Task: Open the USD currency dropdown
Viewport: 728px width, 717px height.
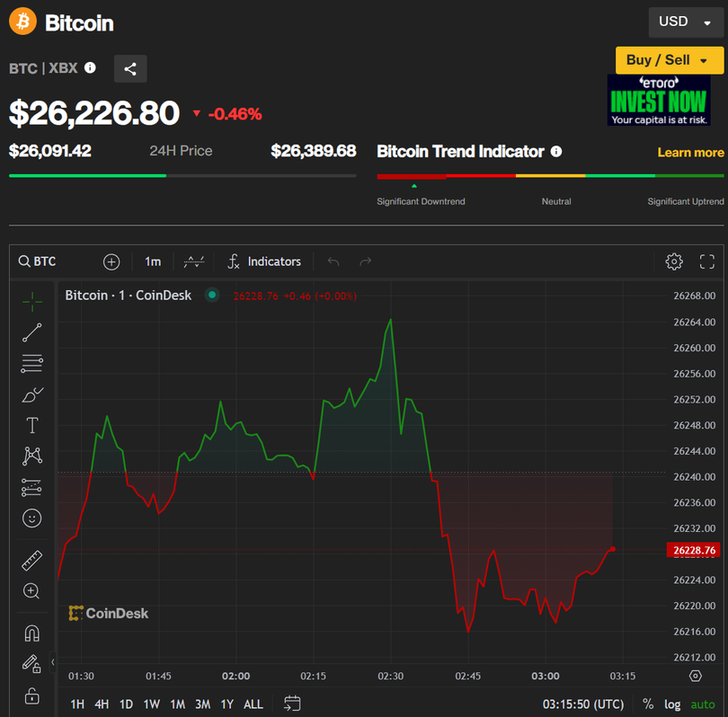Action: click(x=685, y=22)
